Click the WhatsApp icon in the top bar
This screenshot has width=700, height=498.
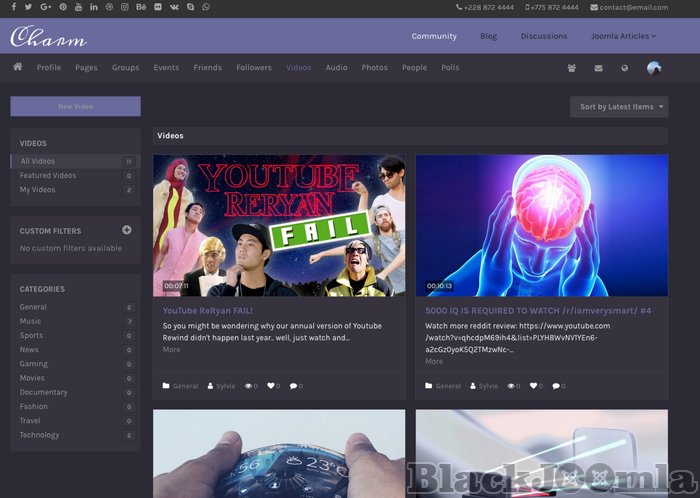206,7
